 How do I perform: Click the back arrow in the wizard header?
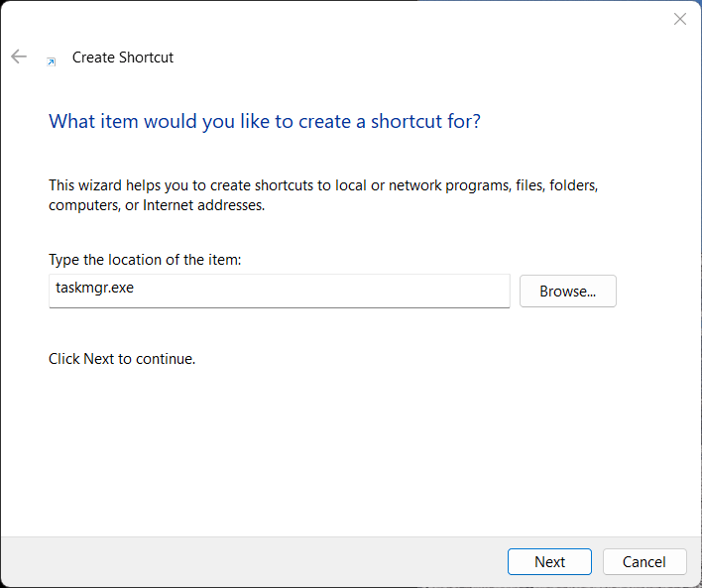pyautogui.click(x=19, y=58)
